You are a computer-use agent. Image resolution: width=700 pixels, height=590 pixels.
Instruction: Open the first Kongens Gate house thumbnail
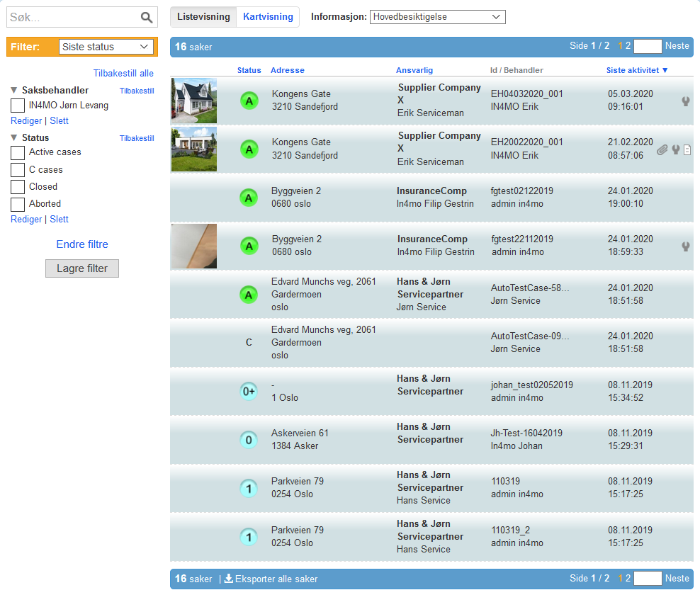pyautogui.click(x=193, y=101)
